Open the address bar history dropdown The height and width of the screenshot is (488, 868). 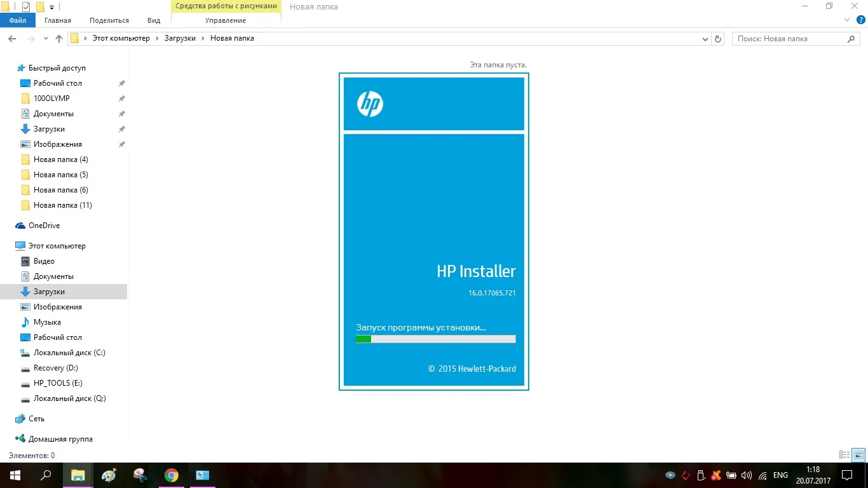(705, 39)
